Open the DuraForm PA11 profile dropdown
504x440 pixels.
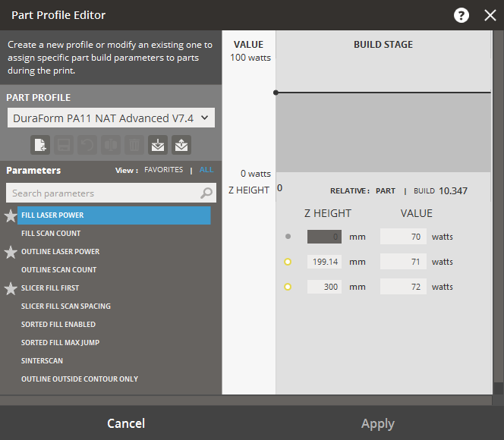[111, 118]
